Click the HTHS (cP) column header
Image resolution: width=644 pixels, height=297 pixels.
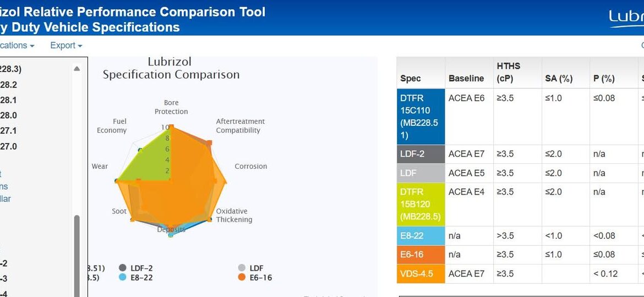tap(509, 72)
